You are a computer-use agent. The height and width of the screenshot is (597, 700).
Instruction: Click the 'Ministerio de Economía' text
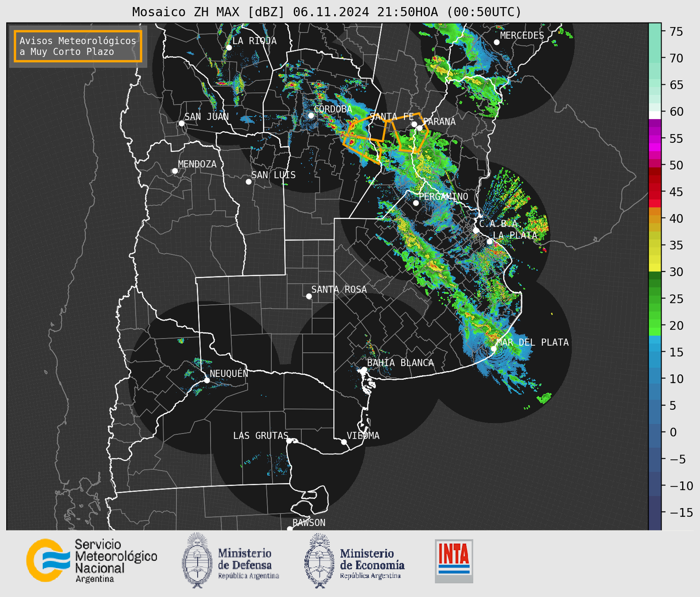click(x=372, y=559)
